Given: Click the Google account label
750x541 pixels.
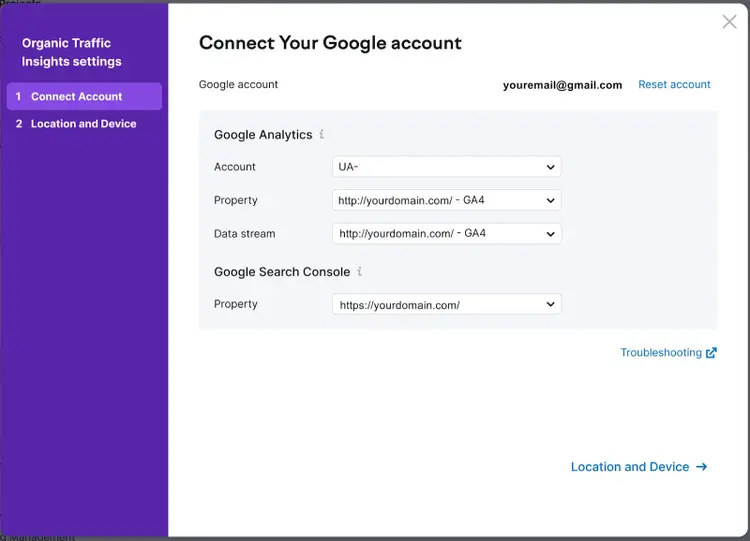Looking at the screenshot, I should pos(238,85).
